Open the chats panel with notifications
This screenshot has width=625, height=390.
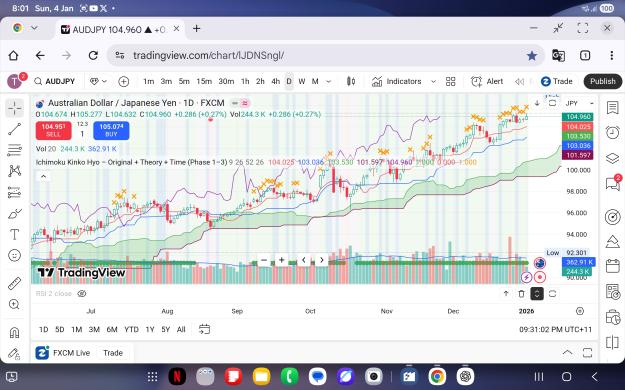(x=613, y=183)
